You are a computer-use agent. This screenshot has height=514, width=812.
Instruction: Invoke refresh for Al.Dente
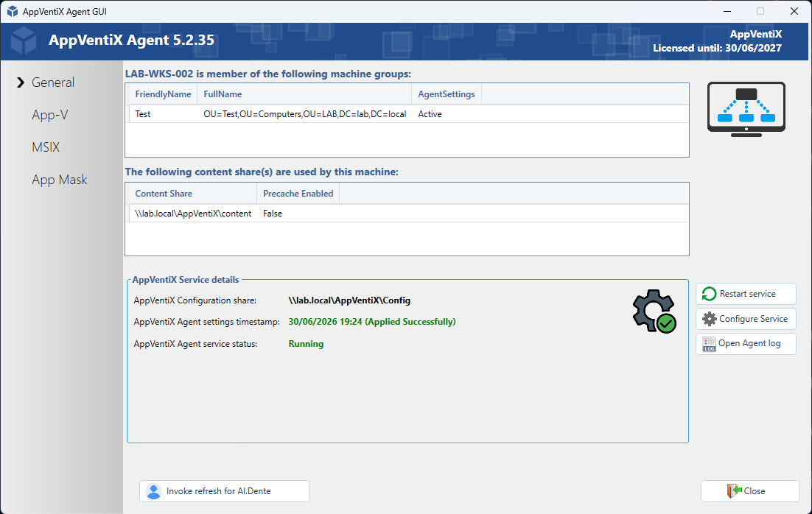(x=224, y=491)
